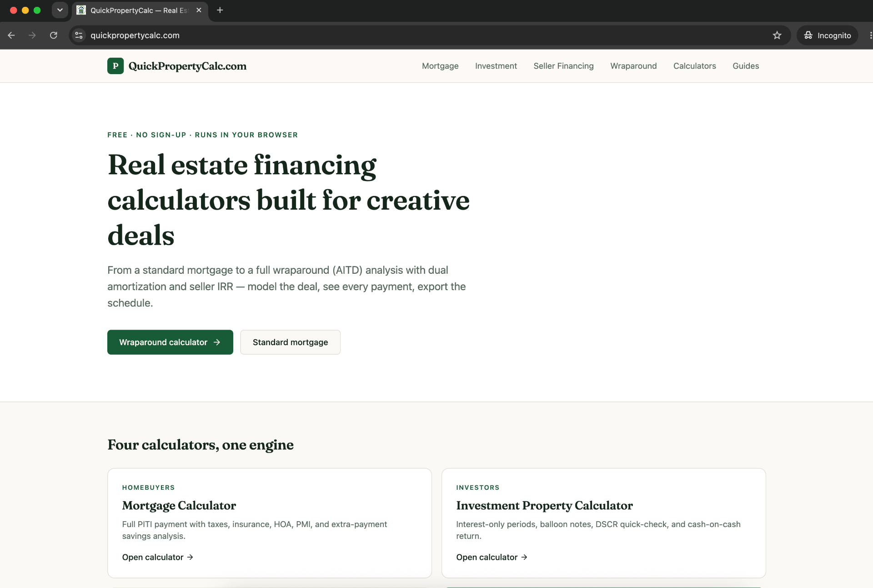873x588 pixels.
Task: Launch the Wraparound calculator green button
Action: [x=170, y=342]
